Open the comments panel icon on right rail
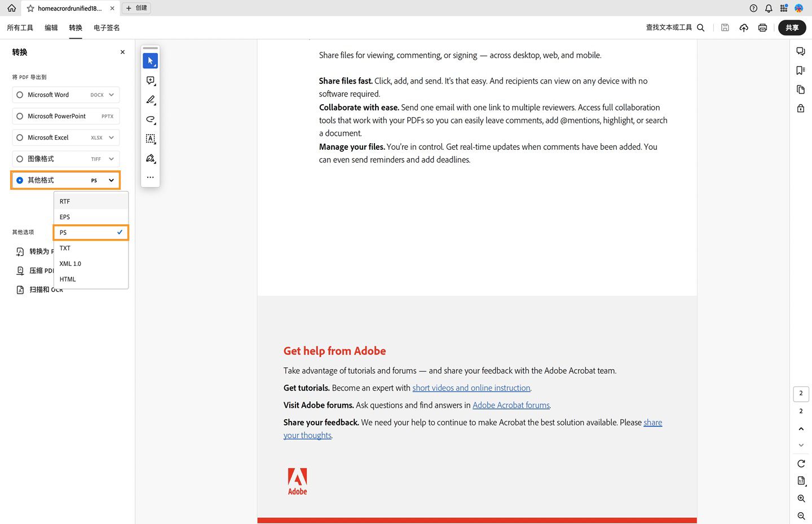The height and width of the screenshot is (524, 812). (801, 51)
